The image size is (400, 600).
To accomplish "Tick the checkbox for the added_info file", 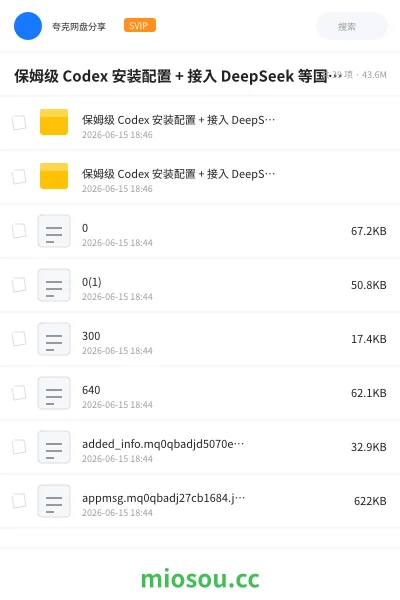I will 19,447.
